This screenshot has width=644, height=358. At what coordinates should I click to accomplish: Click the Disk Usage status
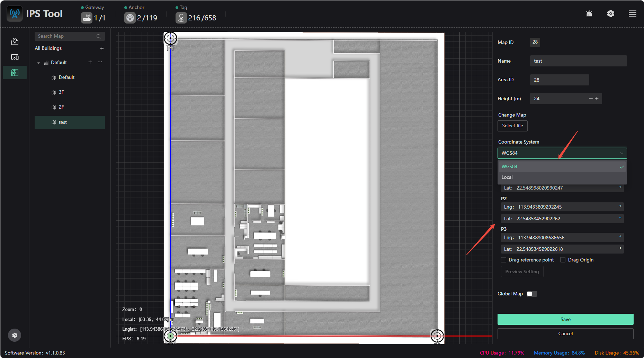point(617,353)
